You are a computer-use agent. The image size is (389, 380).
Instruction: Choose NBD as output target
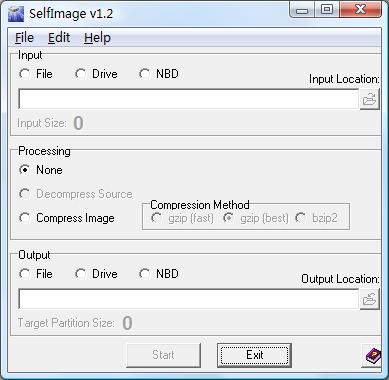(159, 274)
